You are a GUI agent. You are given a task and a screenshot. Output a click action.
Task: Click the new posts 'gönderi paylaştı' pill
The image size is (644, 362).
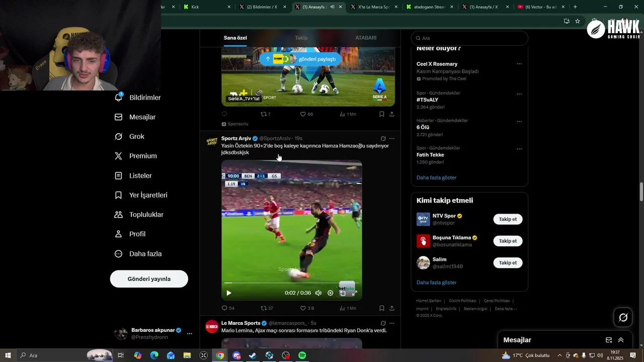[300, 59]
